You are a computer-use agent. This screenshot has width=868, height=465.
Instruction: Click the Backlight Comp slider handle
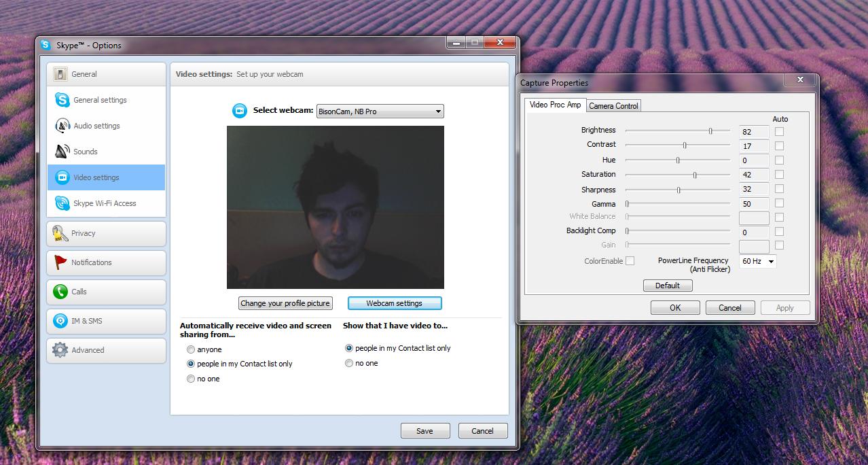click(x=627, y=231)
